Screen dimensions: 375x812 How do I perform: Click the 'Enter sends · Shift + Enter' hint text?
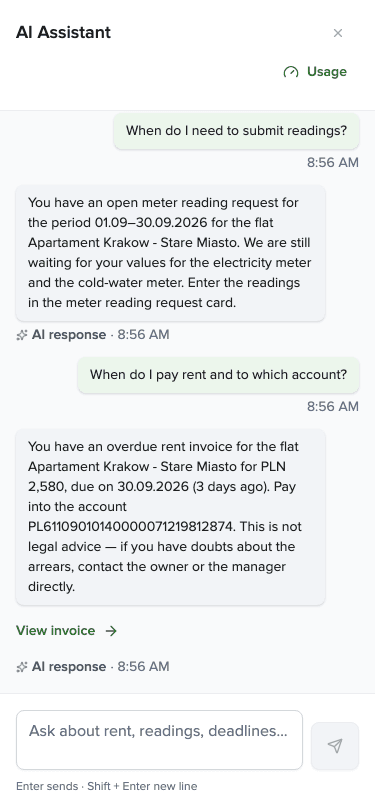107,786
